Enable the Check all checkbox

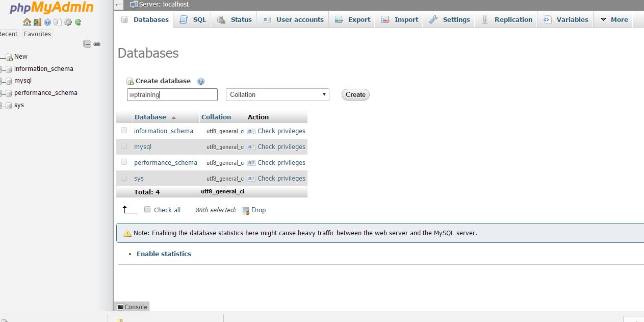pyautogui.click(x=147, y=209)
